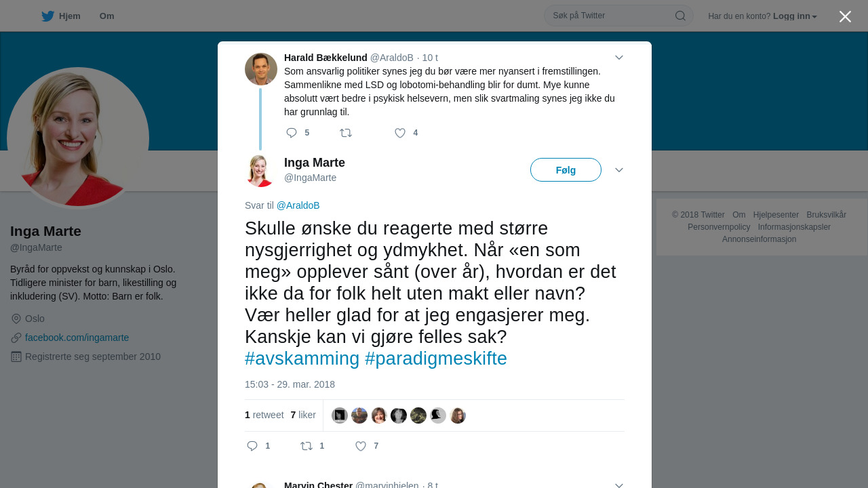868x488 pixels.
Task: Click the first liker avatar thumbnail
Action: [340, 415]
